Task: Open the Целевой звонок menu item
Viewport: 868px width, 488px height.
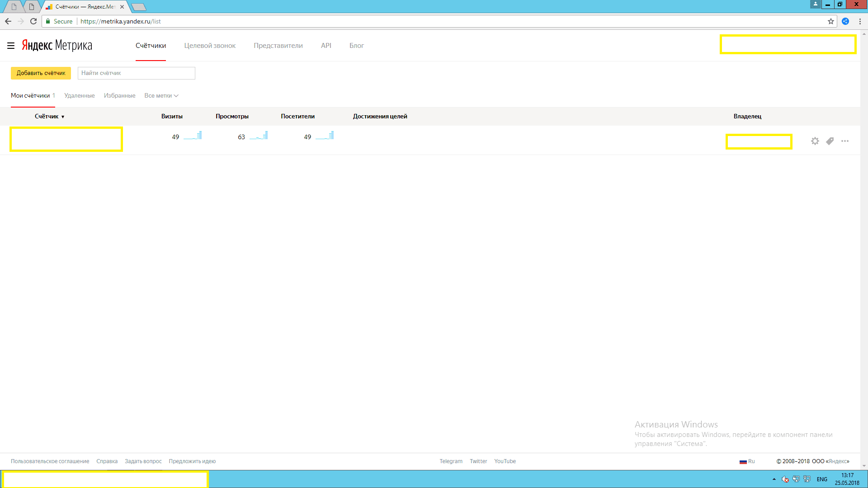Action: point(210,46)
